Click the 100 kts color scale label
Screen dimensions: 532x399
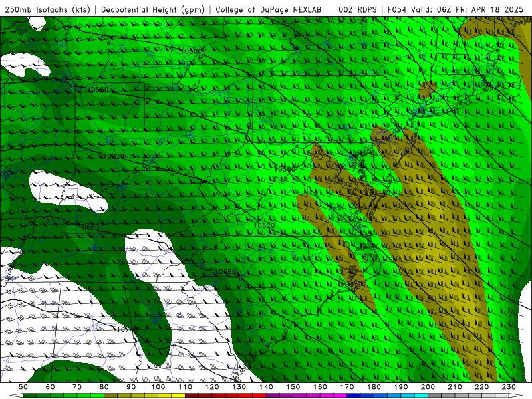158,387
